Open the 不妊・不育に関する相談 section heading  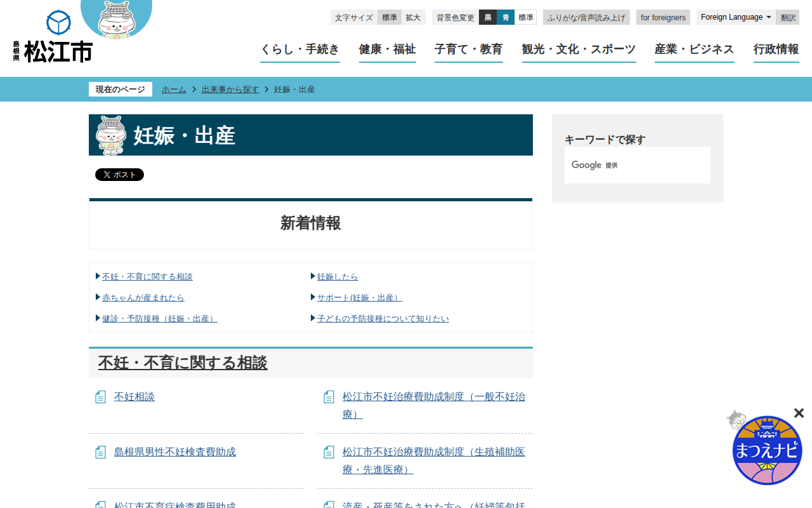click(x=183, y=363)
